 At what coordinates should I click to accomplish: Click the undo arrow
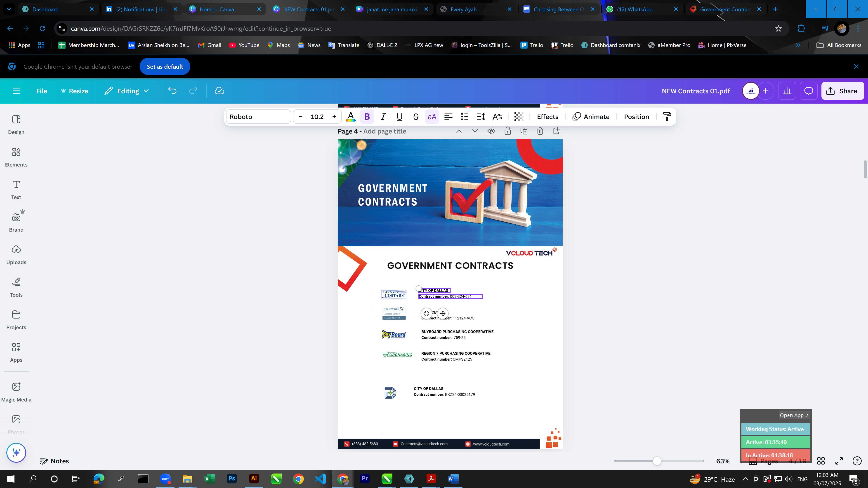(x=172, y=91)
